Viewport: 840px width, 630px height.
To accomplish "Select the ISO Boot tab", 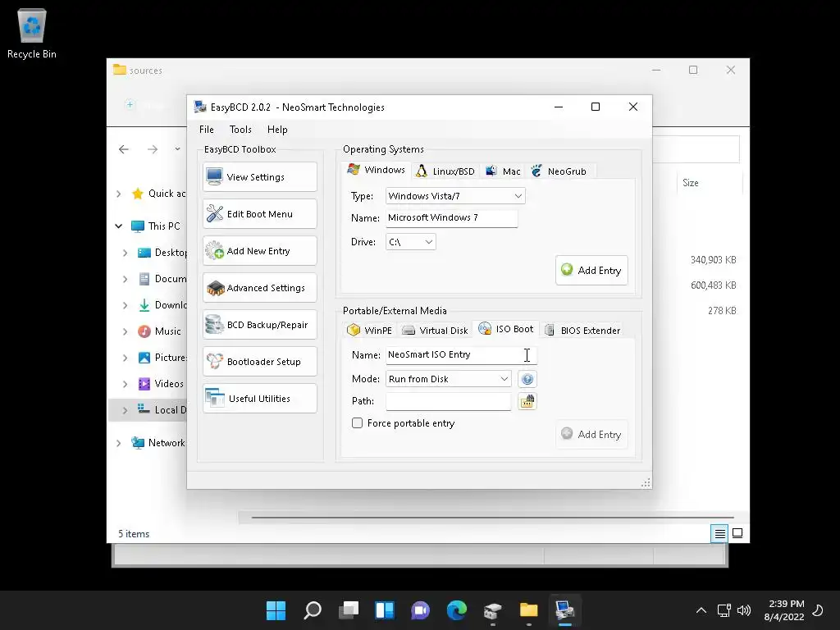I will click(505, 329).
